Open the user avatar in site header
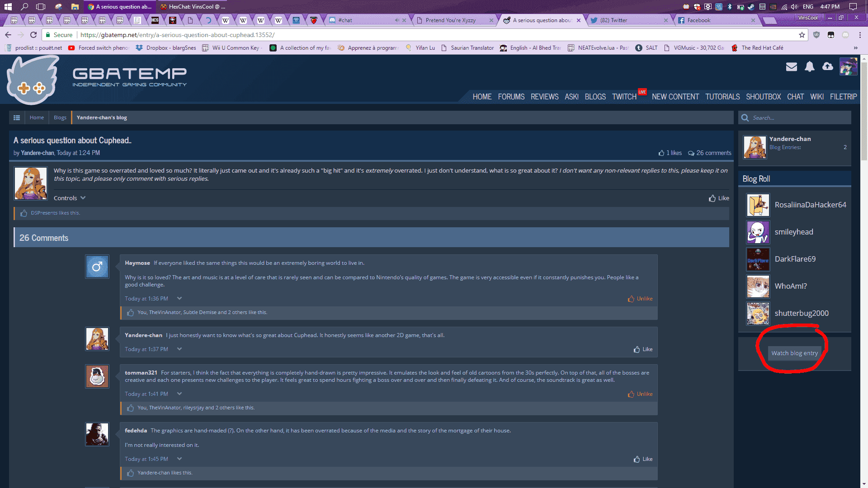868x488 pixels. click(848, 66)
